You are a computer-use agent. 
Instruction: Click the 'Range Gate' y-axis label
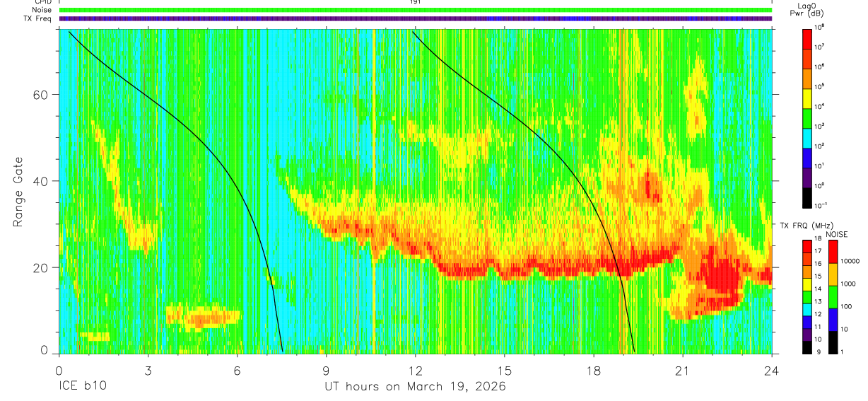19,192
